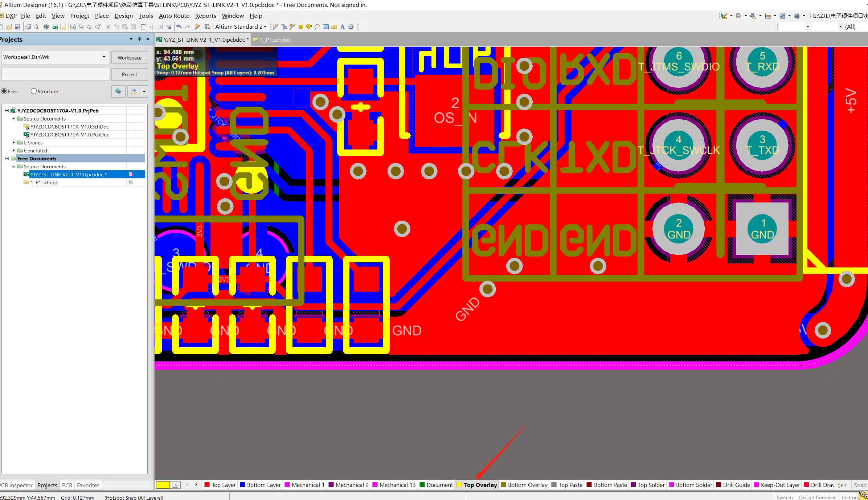
Task: Select the Structure radio button
Action: point(34,91)
